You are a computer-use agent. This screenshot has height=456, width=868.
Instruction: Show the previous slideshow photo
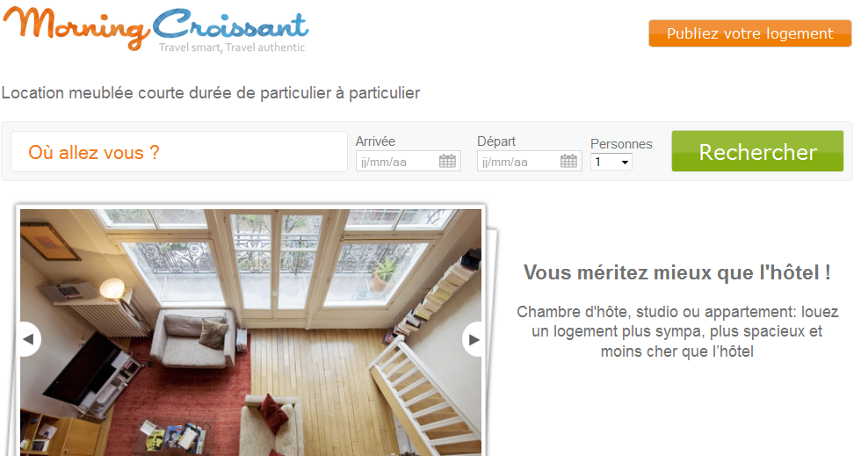[x=29, y=339]
